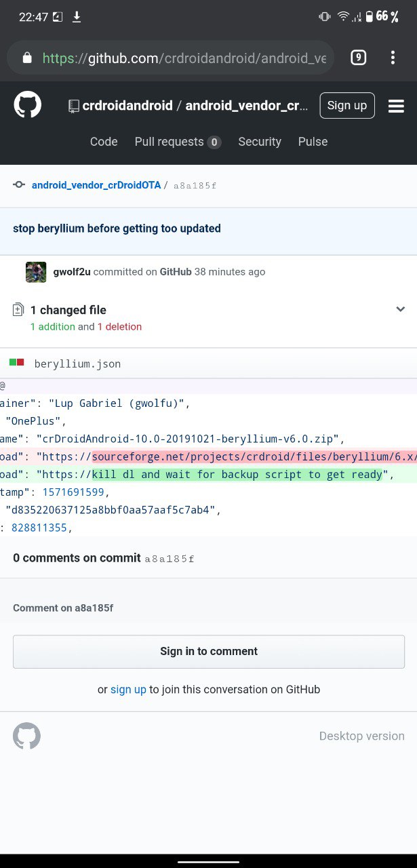Tap the Chrome three-dot overflow menu
417x868 pixels.
[393, 58]
